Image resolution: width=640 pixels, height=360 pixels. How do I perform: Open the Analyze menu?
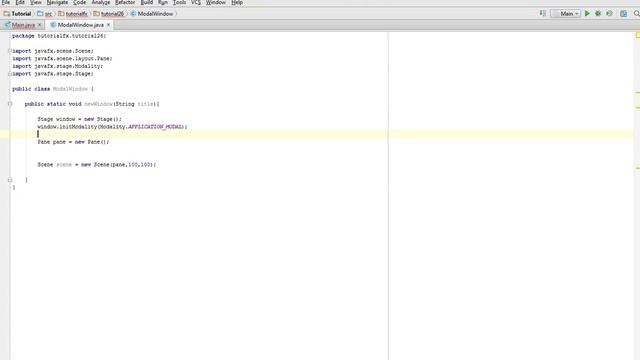click(x=101, y=2)
